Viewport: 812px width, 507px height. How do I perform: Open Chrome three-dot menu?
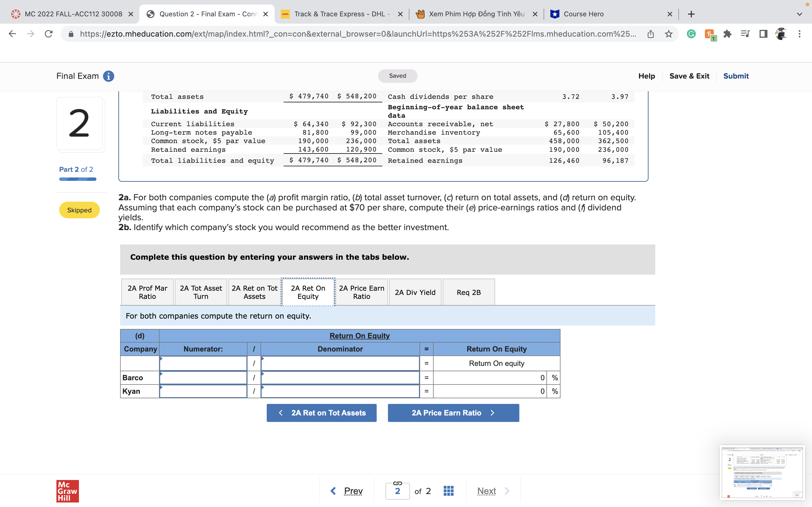pyautogui.click(x=800, y=34)
